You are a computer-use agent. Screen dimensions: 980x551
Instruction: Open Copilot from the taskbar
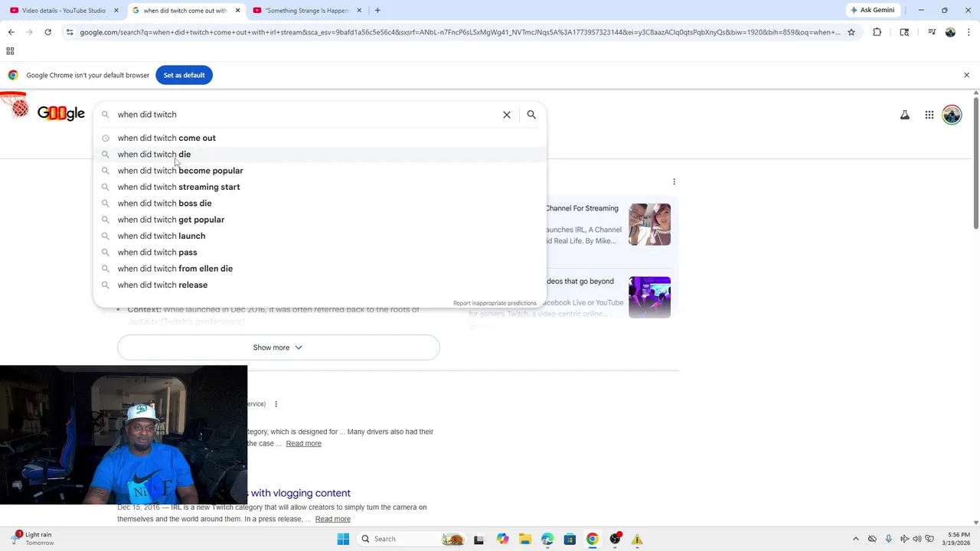click(502, 539)
